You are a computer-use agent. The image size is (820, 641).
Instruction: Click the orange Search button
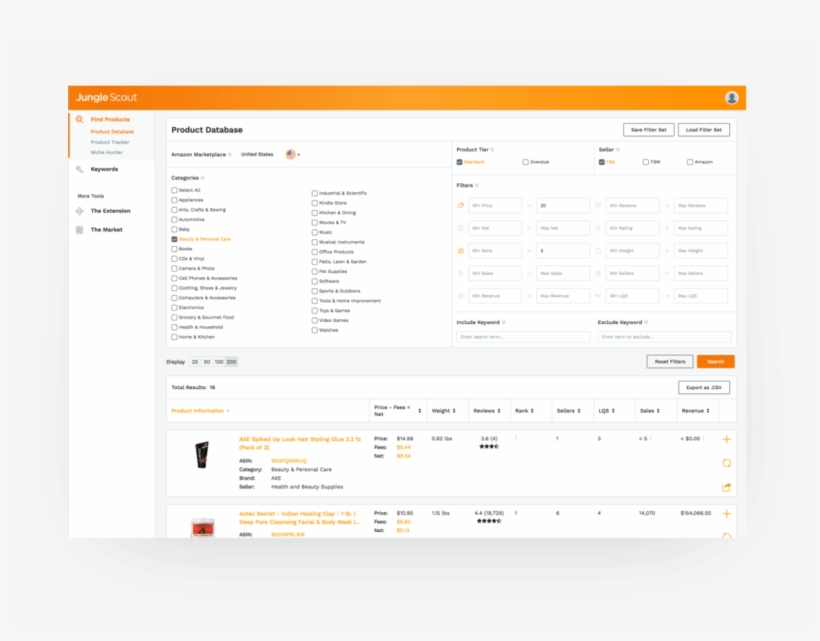715,362
